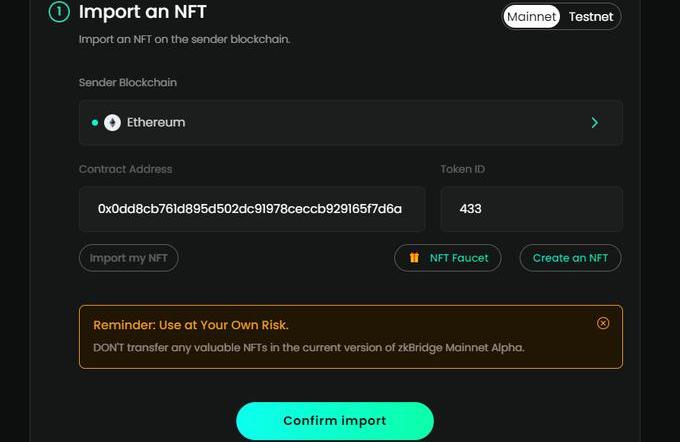Open the NFT Faucet text label

tap(459, 258)
